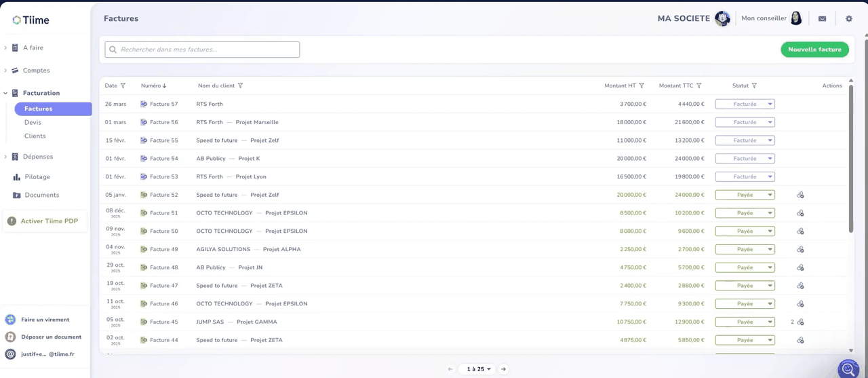Select Clients in the sidebar
868x378 pixels.
(x=35, y=136)
